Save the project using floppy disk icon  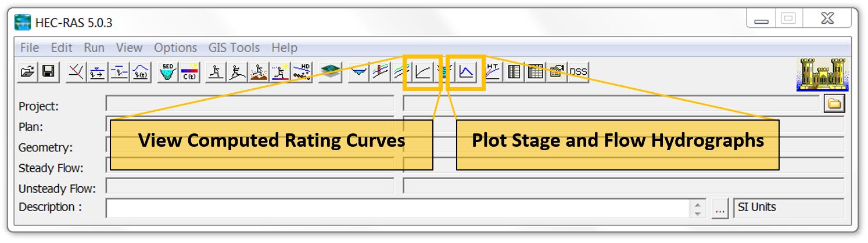(48, 72)
